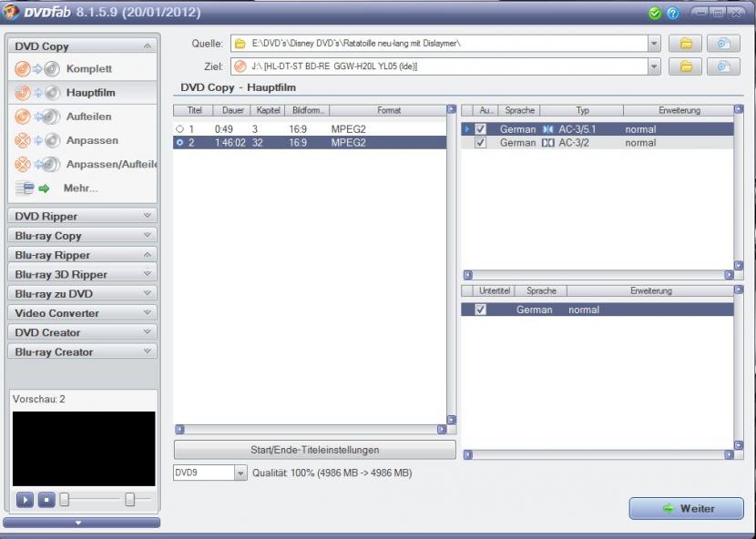
Task: Select the 1:46:02 duration cell
Action: point(230,143)
